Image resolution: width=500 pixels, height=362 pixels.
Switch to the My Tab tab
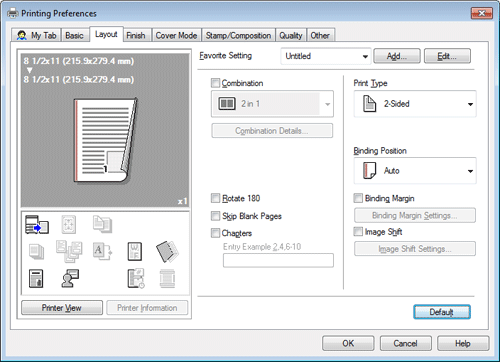pos(36,35)
